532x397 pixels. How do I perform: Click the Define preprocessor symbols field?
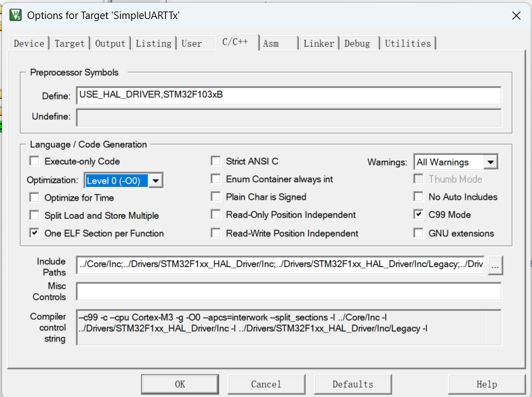pos(289,96)
